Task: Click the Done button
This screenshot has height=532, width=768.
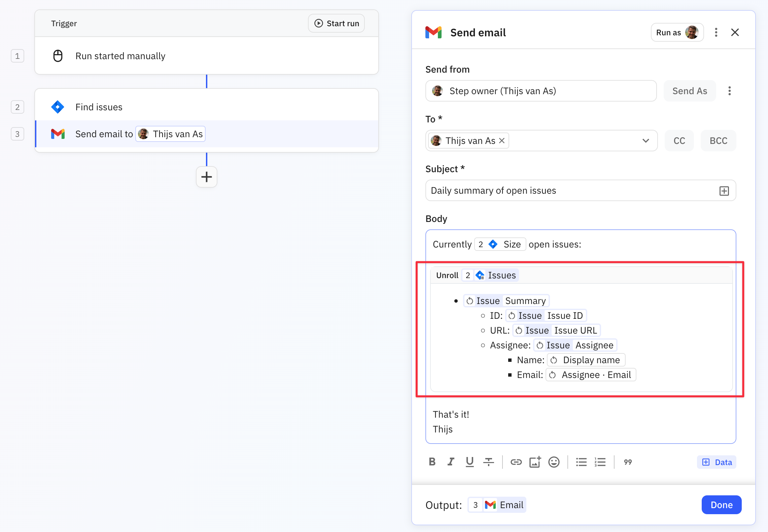Action: click(721, 504)
